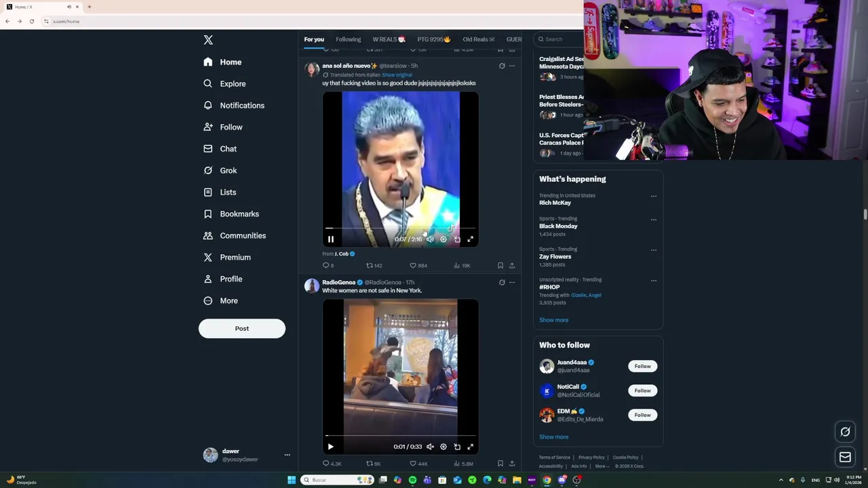868x488 pixels.
Task: Seek on the RadioGenoa video progress bar
Action: point(400,436)
